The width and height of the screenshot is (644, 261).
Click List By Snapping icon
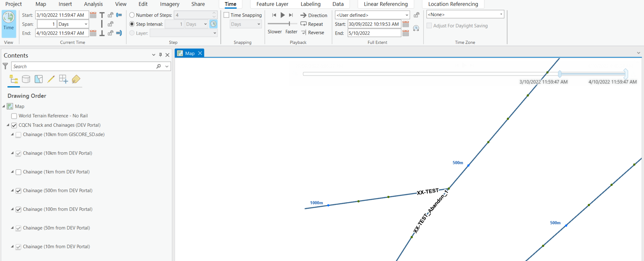pyautogui.click(x=63, y=79)
